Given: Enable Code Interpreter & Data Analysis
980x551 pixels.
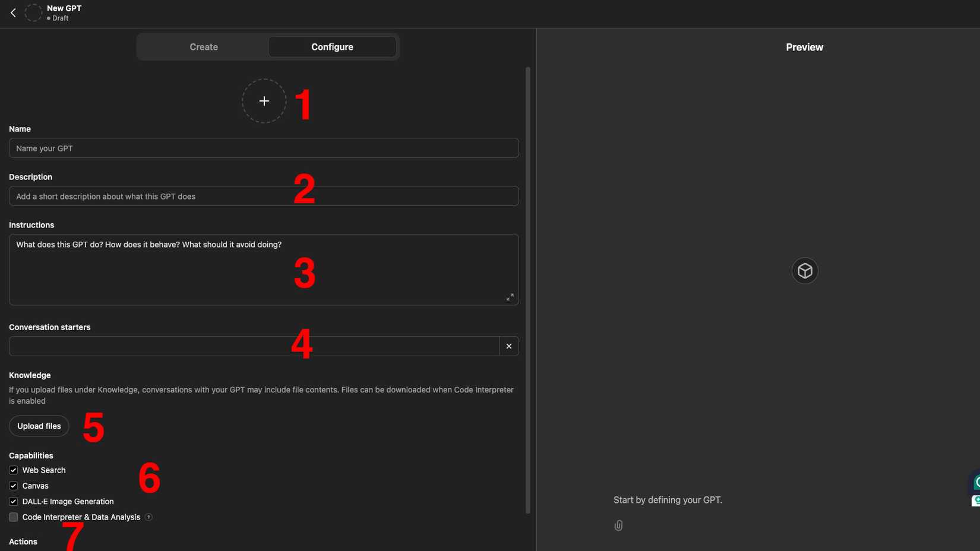Looking at the screenshot, I should pyautogui.click(x=13, y=517).
